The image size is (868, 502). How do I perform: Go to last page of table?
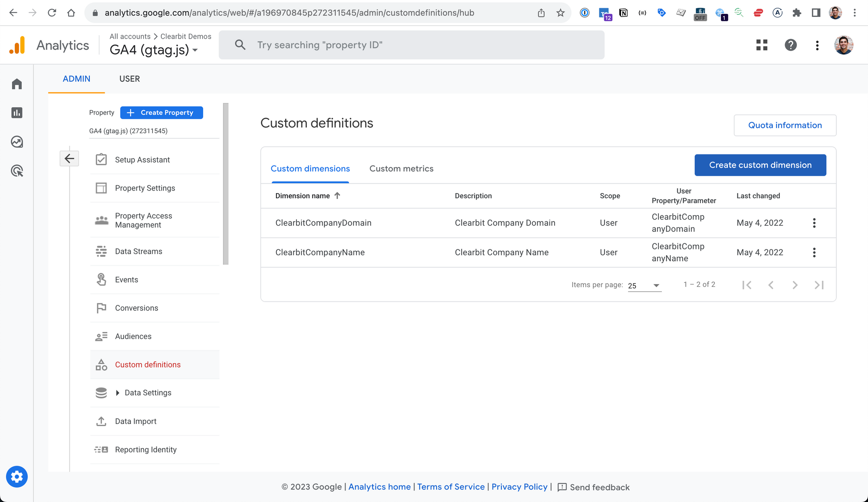point(819,285)
